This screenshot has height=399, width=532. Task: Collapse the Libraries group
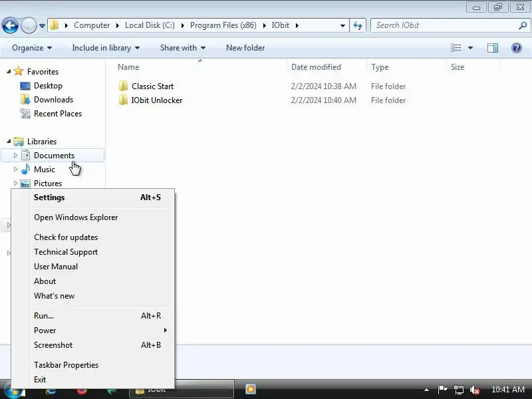pyautogui.click(x=9, y=141)
